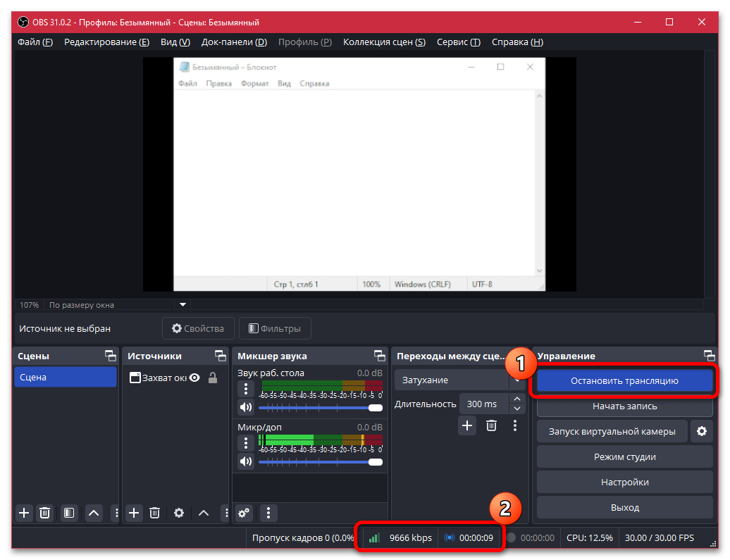Delete the selected source with trash icon
This screenshot has width=730, height=560.
point(154,513)
